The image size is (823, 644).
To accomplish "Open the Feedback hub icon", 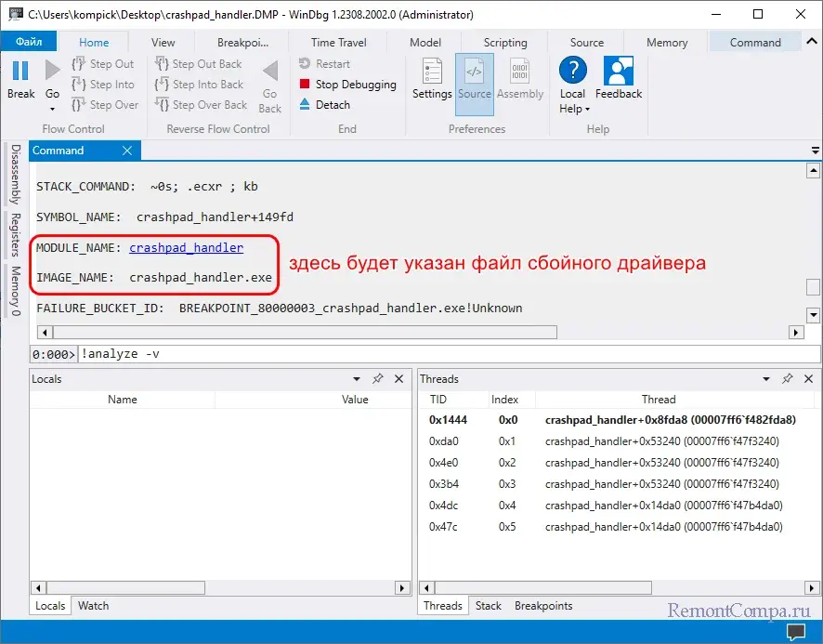I will [619, 71].
